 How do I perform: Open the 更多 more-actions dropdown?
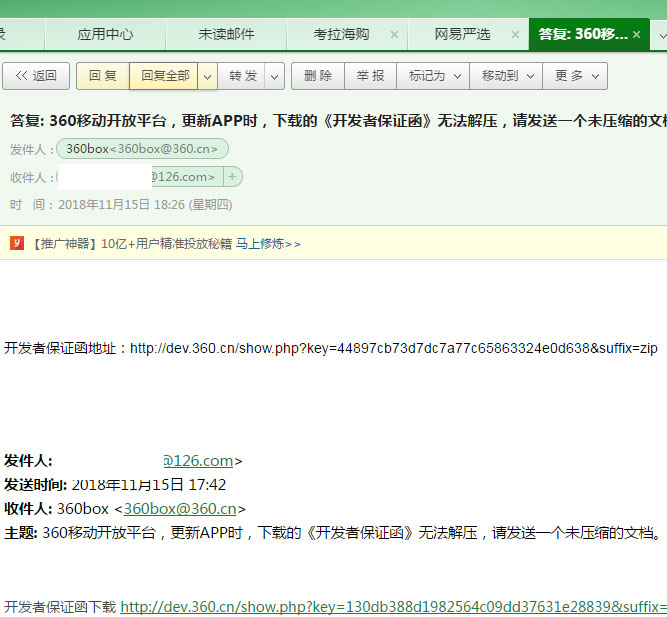575,76
